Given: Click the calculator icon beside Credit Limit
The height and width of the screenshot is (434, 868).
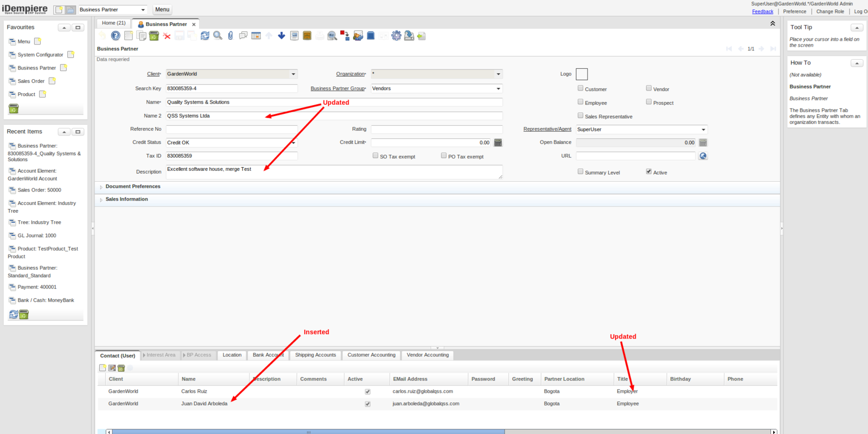Looking at the screenshot, I should 498,143.
